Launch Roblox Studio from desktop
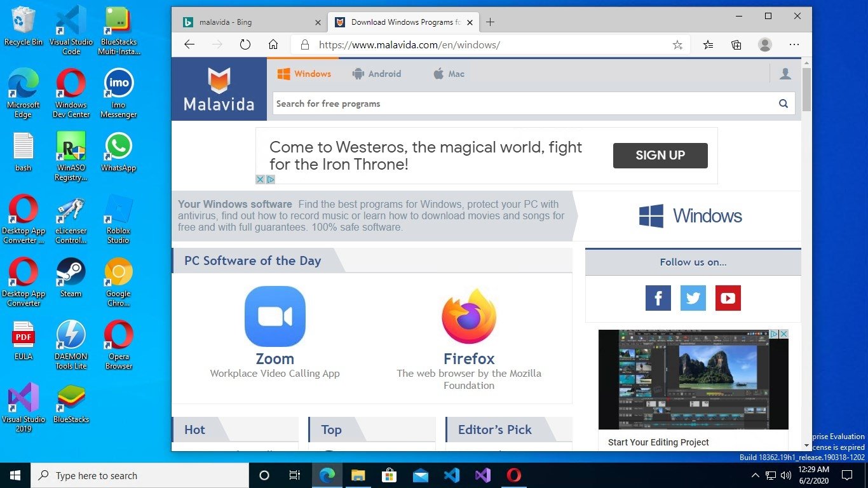 pyautogui.click(x=118, y=219)
